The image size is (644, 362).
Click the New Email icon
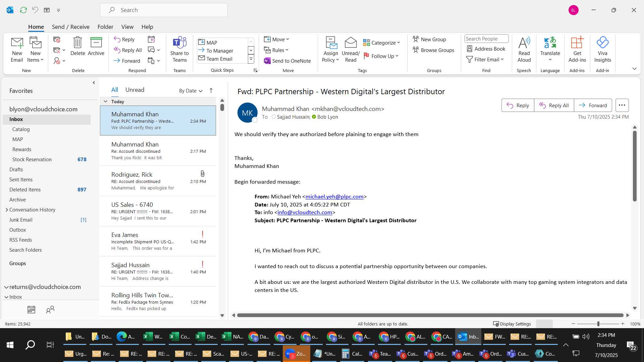pyautogui.click(x=17, y=43)
